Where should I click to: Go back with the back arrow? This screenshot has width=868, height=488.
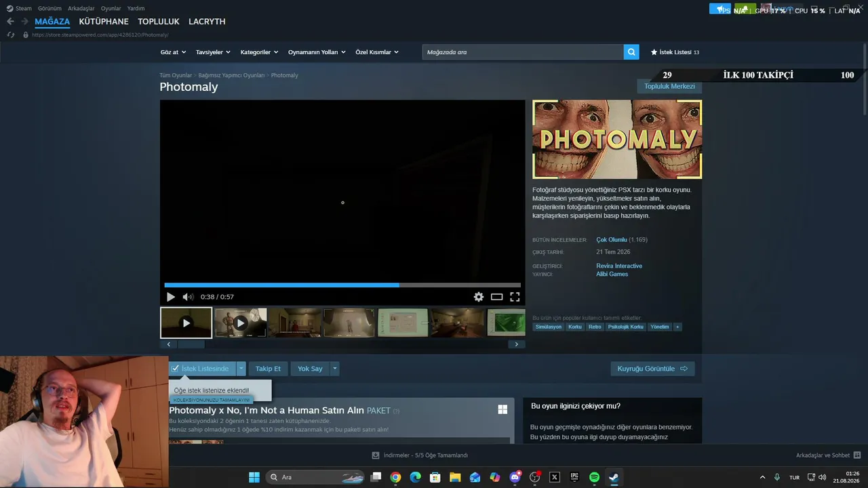pyautogui.click(x=10, y=22)
